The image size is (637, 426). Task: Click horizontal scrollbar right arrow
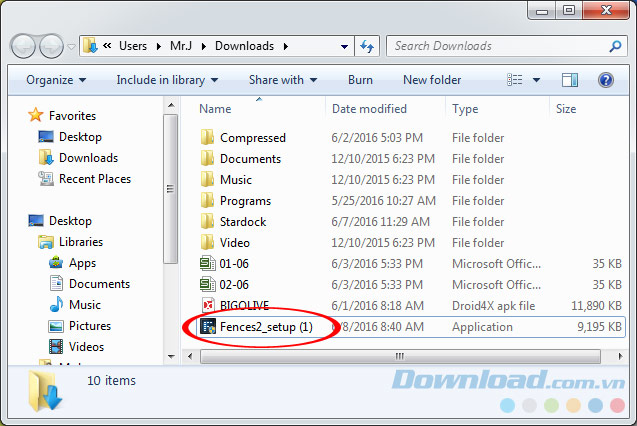coord(620,357)
